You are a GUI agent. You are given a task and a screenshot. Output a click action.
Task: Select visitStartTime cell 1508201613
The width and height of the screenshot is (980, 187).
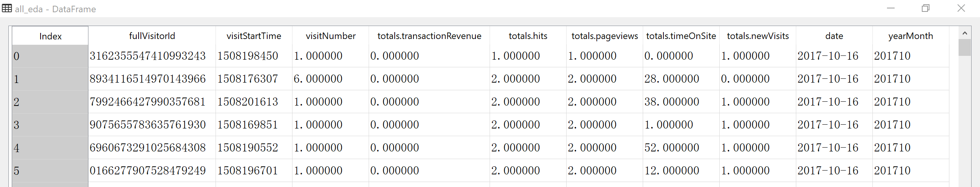click(254, 102)
